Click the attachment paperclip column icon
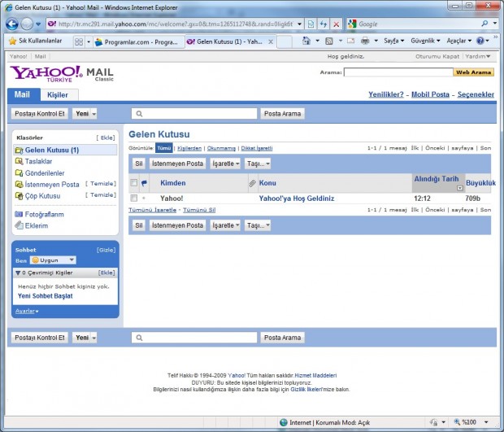The width and height of the screenshot is (504, 432). (253, 183)
